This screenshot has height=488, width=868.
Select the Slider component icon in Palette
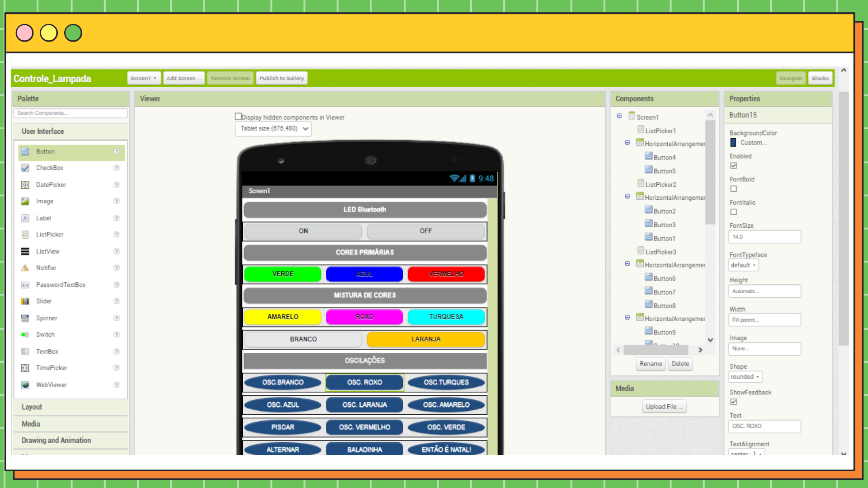(x=25, y=301)
